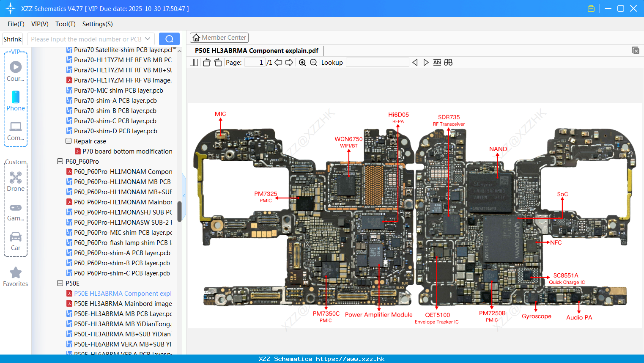
Task: Select the P50E HL3ABRMA Component explain.pdf tab
Action: tap(257, 51)
